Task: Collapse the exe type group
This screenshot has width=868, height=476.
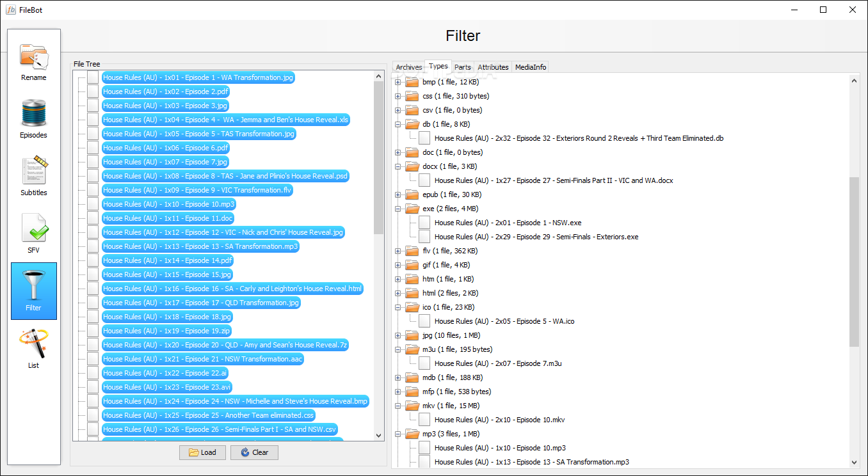Action: (398, 209)
